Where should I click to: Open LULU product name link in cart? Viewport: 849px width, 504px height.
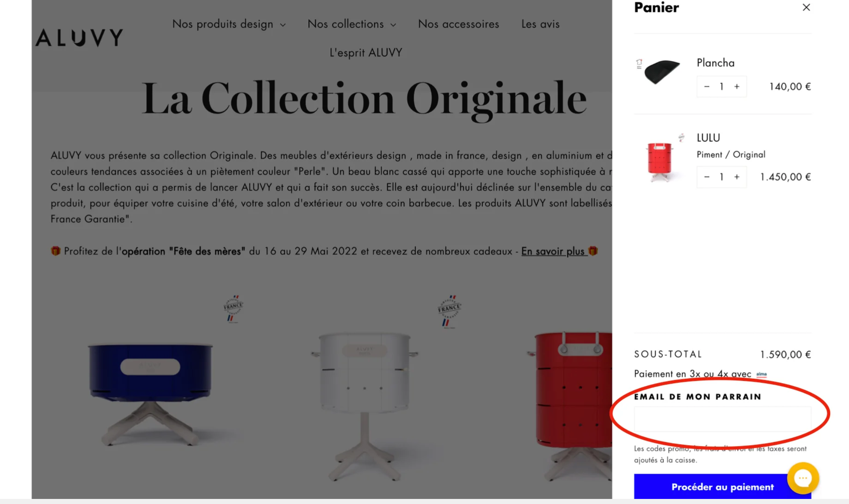click(x=708, y=138)
